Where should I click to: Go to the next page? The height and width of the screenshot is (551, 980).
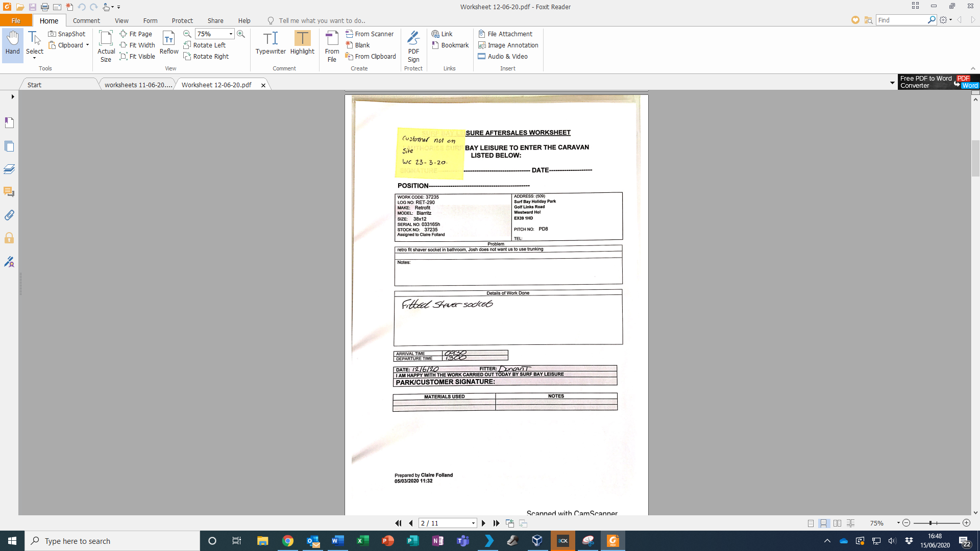[483, 523]
